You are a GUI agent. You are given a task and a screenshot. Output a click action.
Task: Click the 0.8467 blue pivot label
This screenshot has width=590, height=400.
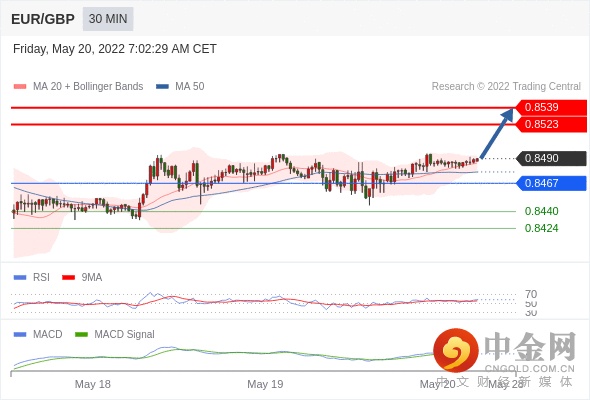tap(551, 183)
